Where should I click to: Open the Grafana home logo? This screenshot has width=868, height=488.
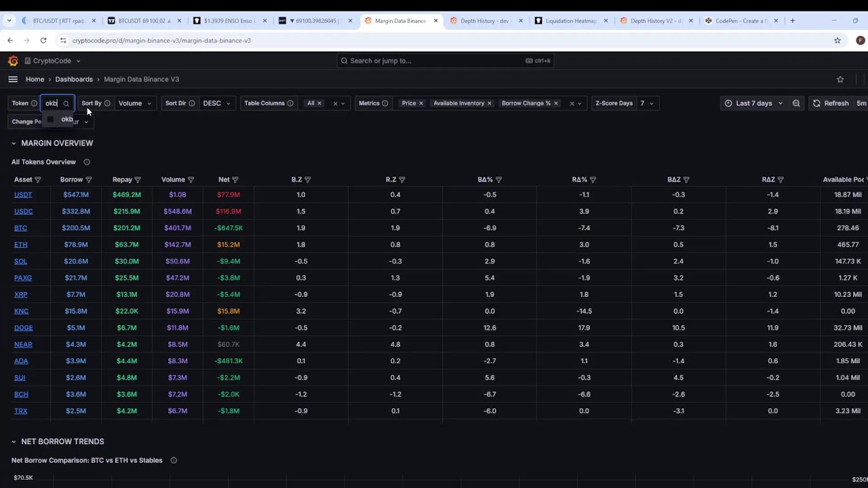[13, 61]
